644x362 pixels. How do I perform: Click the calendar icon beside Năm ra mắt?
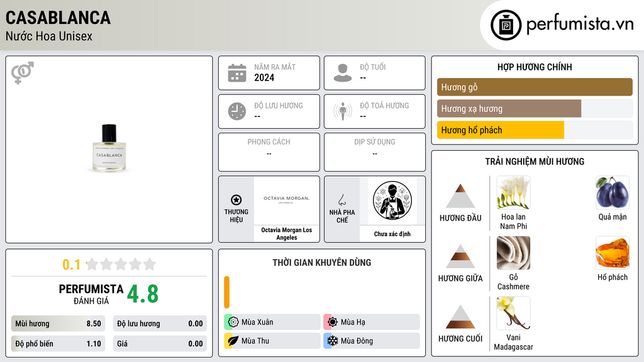click(237, 73)
